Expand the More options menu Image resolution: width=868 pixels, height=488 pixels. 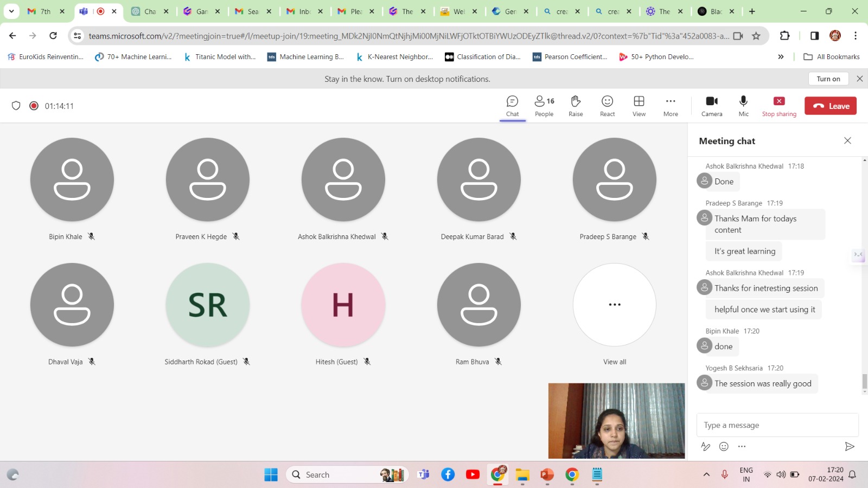point(671,106)
